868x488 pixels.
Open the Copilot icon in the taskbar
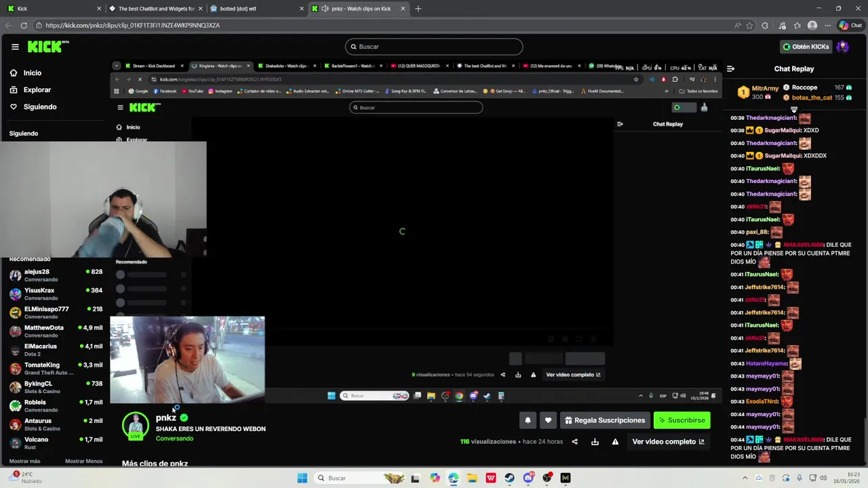coord(435,478)
